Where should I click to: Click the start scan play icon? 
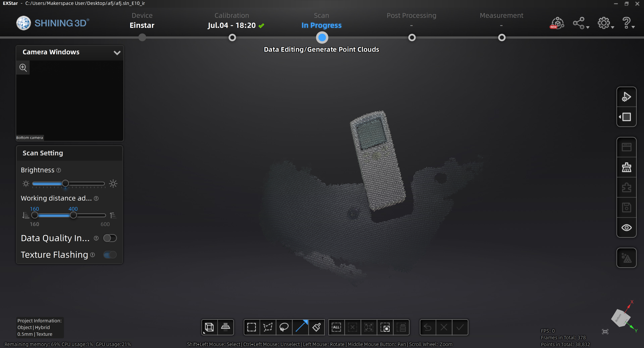[626, 97]
